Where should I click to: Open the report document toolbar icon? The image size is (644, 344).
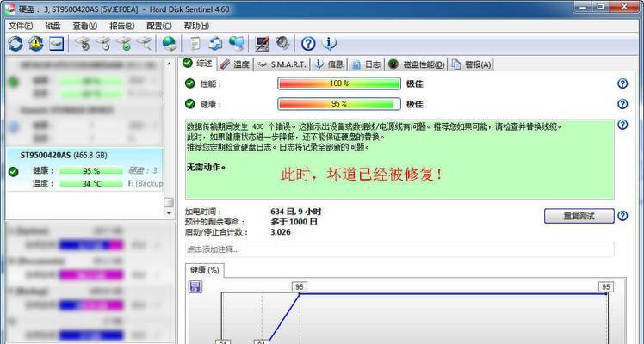point(195,44)
